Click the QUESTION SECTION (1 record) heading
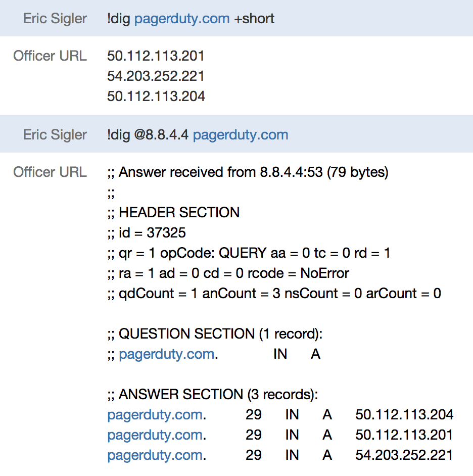Screen dimensions: 473x476 pyautogui.click(x=215, y=334)
